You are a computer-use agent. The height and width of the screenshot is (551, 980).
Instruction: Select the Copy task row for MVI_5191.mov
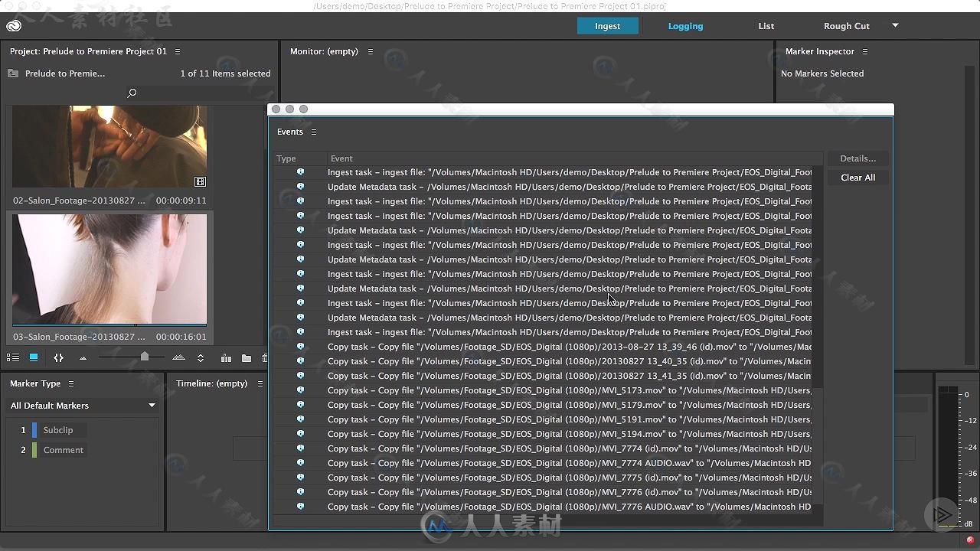click(544, 419)
